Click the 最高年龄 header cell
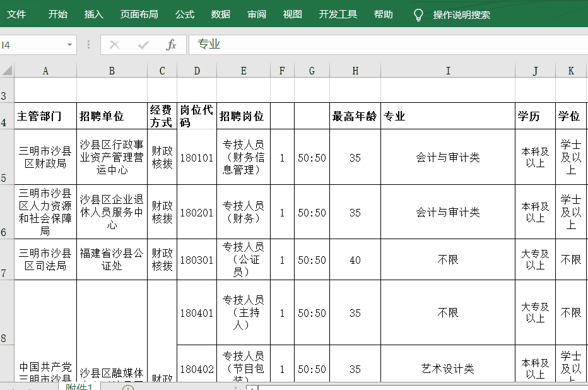The image size is (588, 390). [355, 116]
